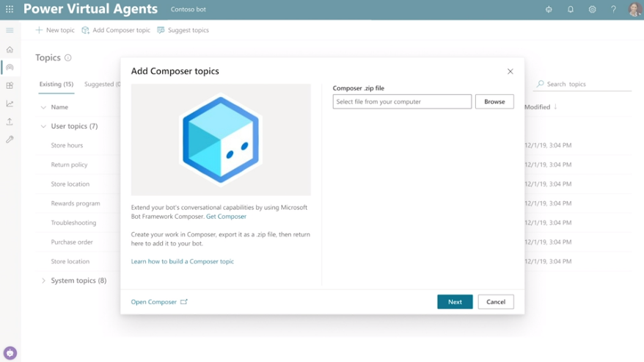Click the external link icon beside Open Composer

click(183, 302)
